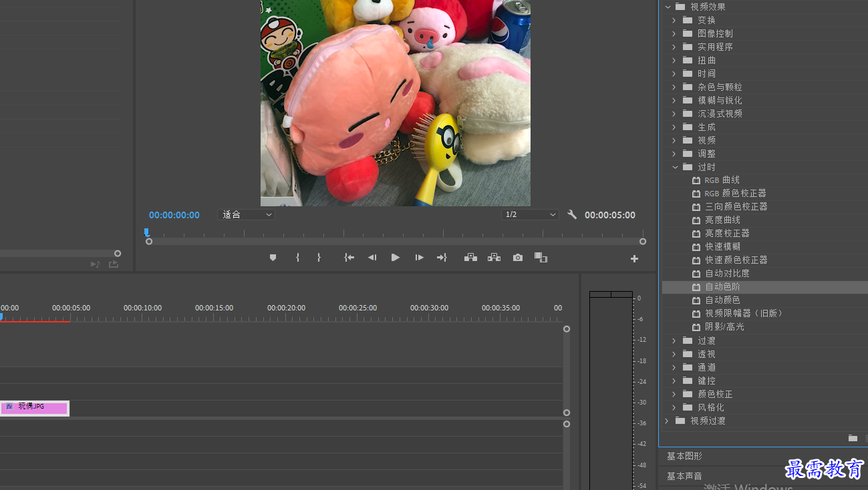Click the Extract button
The height and width of the screenshot is (490, 868).
494,258
